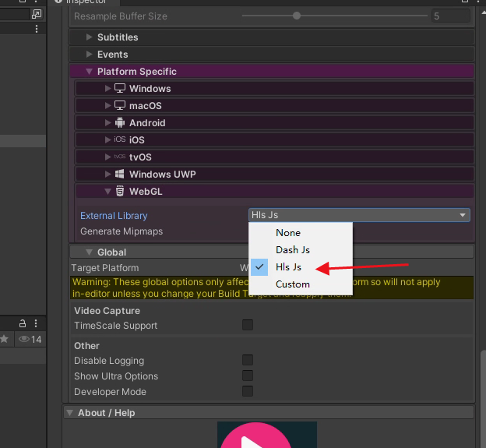Click the Windows UWP logo icon

(120, 174)
